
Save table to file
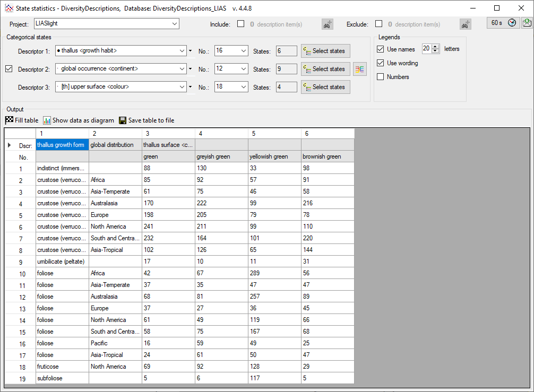point(147,120)
